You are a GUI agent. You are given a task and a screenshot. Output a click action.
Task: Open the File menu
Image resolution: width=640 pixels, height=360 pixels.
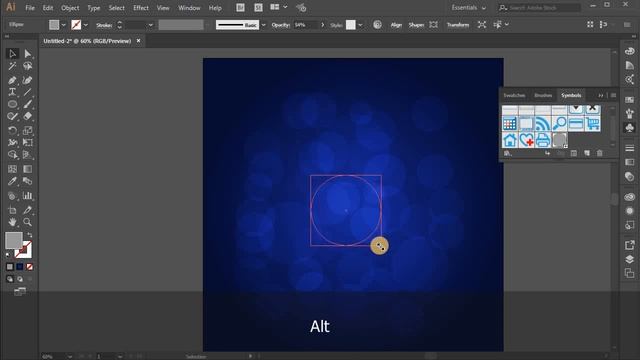click(30, 8)
